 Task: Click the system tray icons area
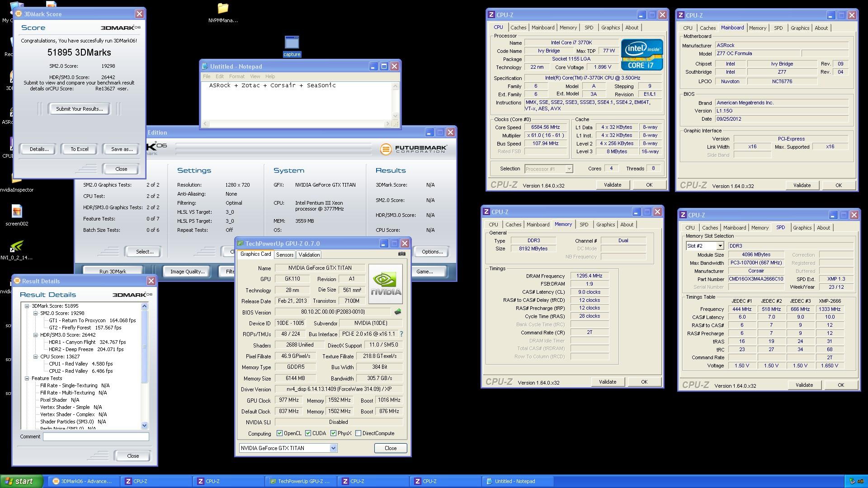[x=856, y=481]
